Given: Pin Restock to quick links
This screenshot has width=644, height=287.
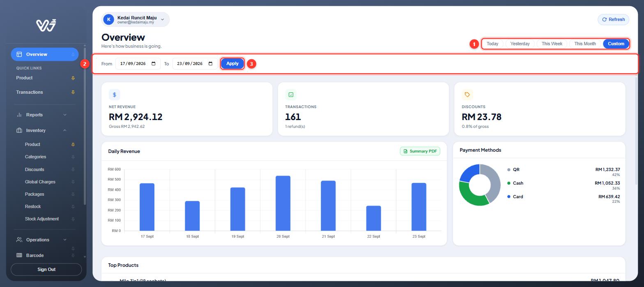Looking at the screenshot, I should coord(73,206).
